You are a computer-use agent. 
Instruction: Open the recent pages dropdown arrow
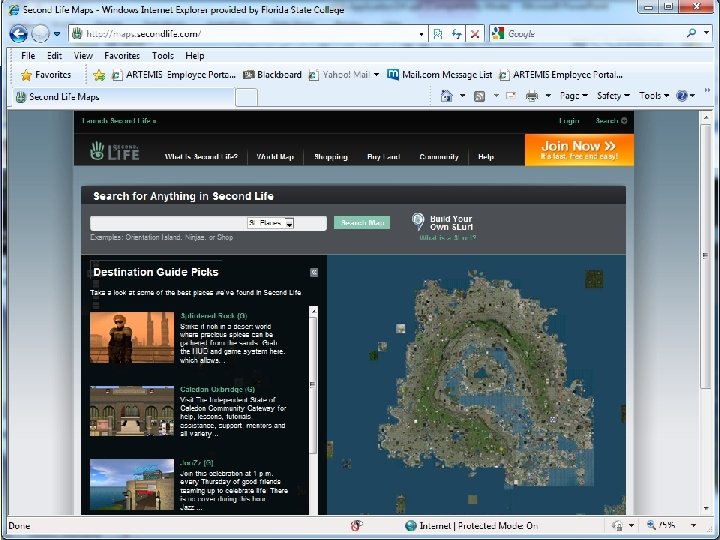(x=57, y=34)
